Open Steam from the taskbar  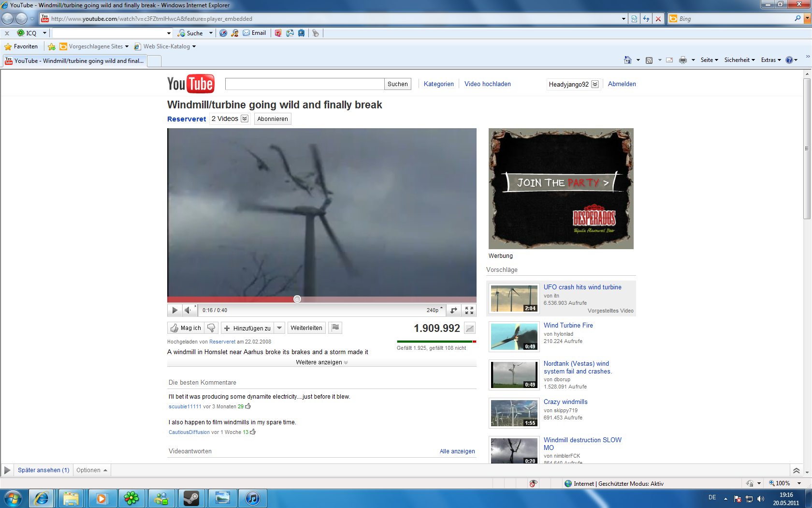[191, 498]
